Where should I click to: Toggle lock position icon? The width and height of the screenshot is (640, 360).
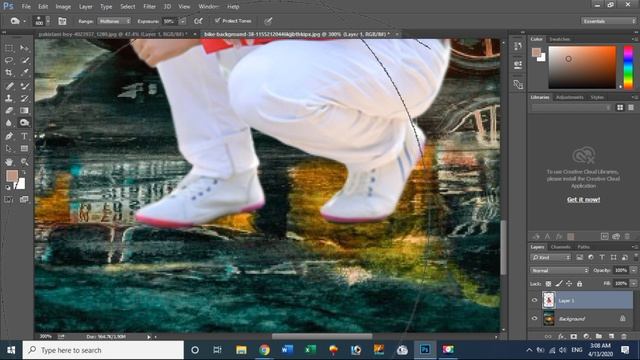(569, 284)
